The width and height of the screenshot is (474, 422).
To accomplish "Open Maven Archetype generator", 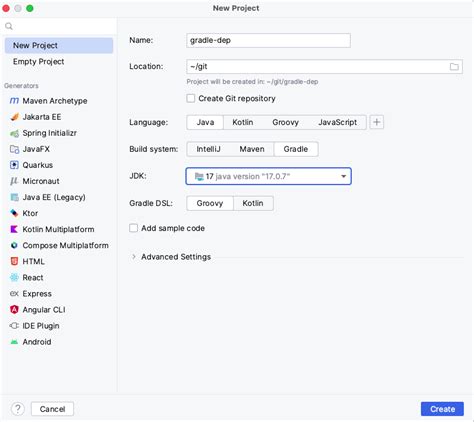I will pyautogui.click(x=59, y=101).
